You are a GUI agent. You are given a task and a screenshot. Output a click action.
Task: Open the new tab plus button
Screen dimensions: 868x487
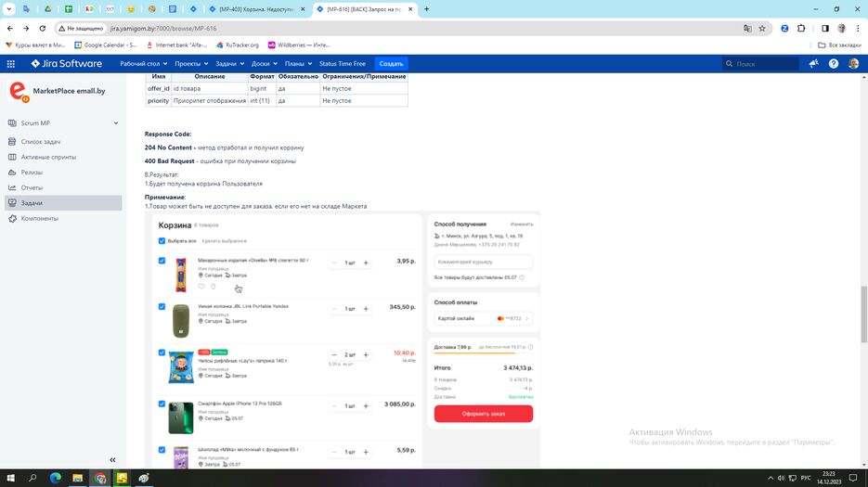(426, 9)
